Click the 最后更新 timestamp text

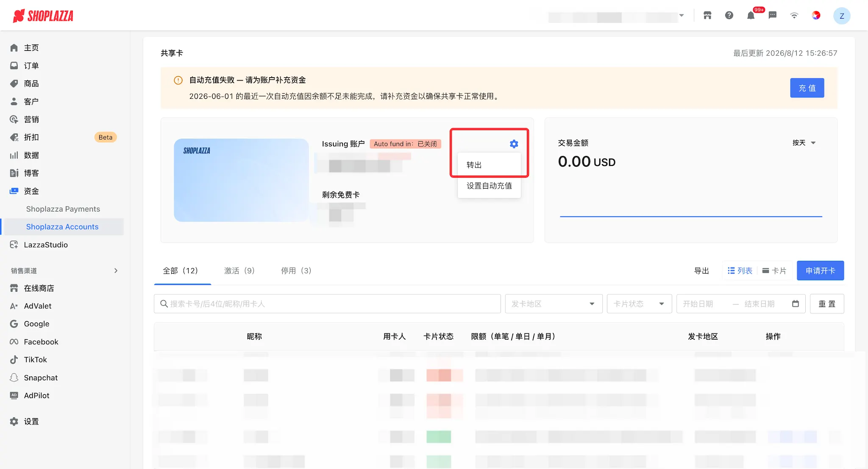785,53
